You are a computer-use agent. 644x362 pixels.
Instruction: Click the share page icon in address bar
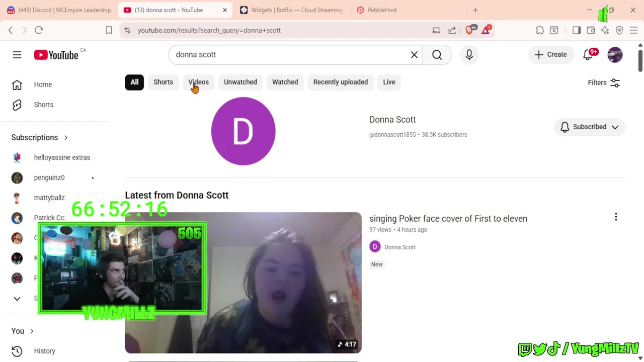click(x=452, y=30)
